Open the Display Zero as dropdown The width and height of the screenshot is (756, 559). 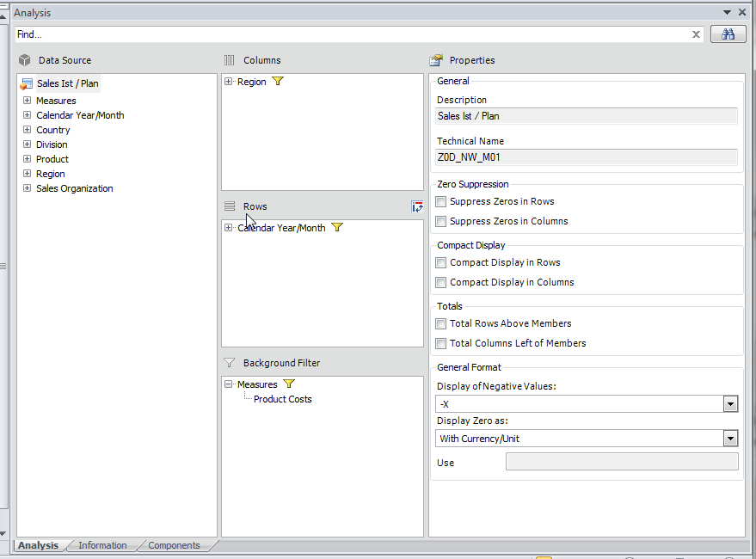coord(730,439)
